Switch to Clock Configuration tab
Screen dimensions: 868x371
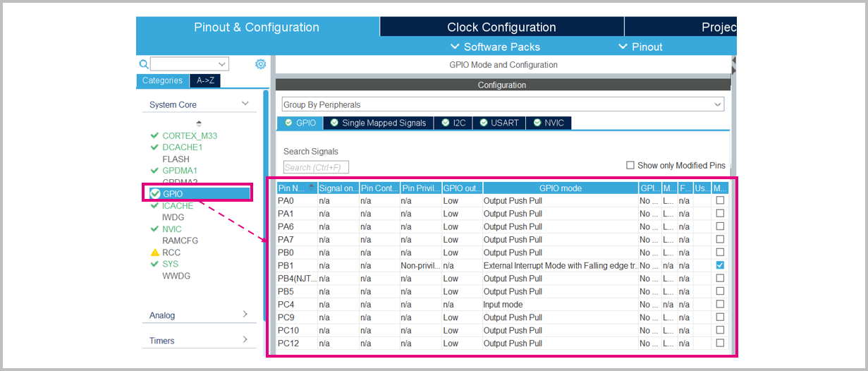[x=501, y=28]
